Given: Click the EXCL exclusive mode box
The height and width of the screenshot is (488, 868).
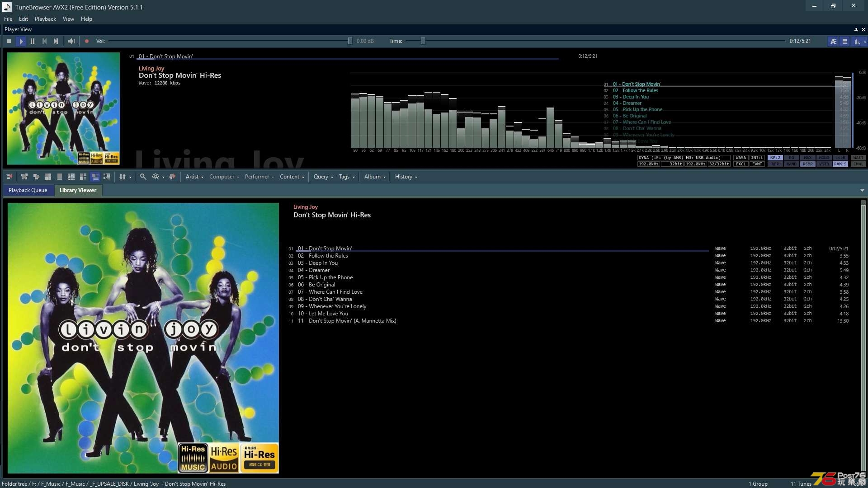Looking at the screenshot, I should [741, 164].
